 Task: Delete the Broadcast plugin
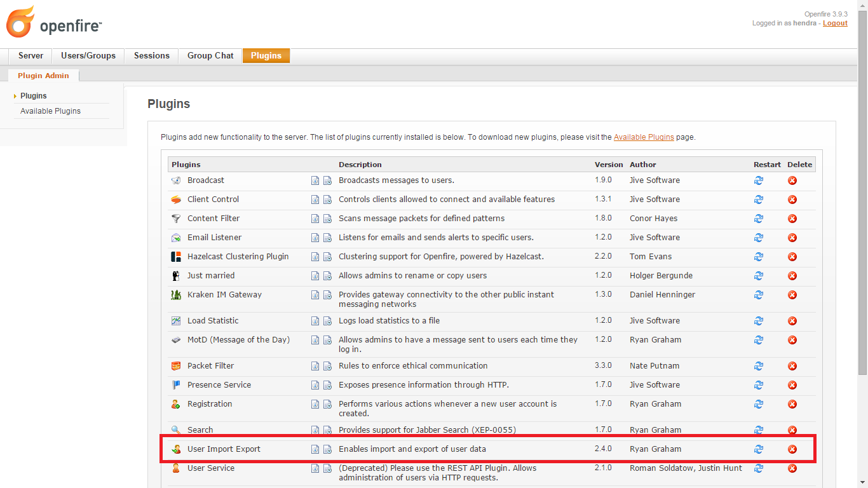tap(792, 180)
